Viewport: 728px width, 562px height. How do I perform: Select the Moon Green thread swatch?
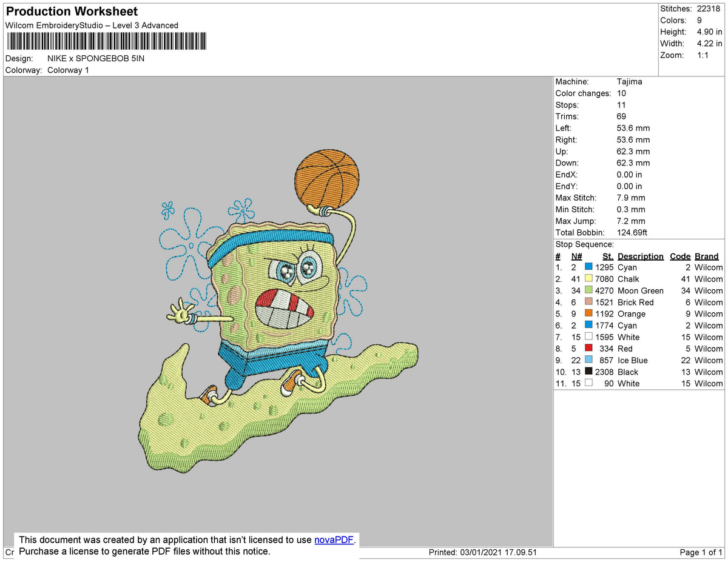click(x=588, y=290)
